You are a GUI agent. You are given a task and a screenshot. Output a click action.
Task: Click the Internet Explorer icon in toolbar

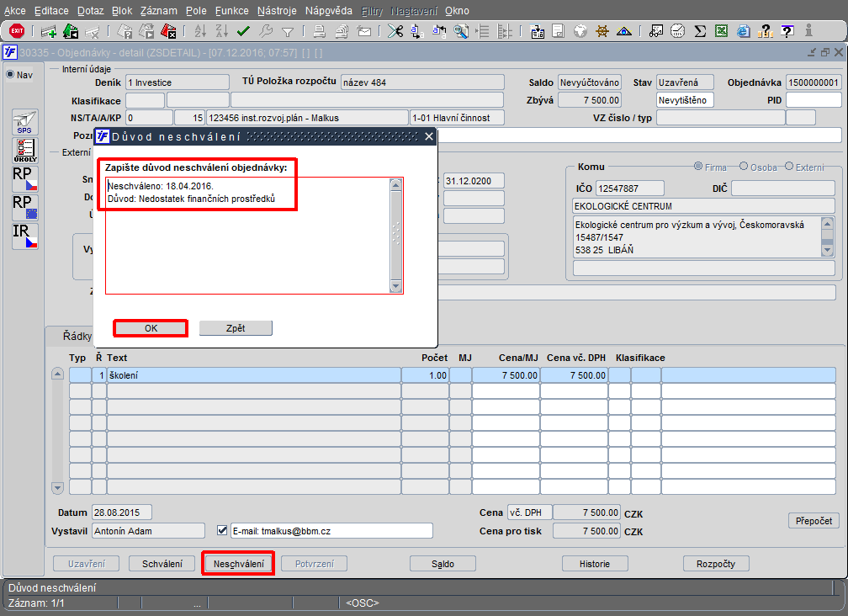point(744,31)
